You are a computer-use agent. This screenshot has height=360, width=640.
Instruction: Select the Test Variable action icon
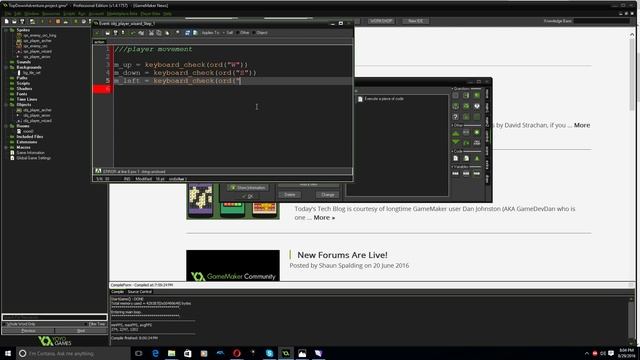(x=466, y=173)
